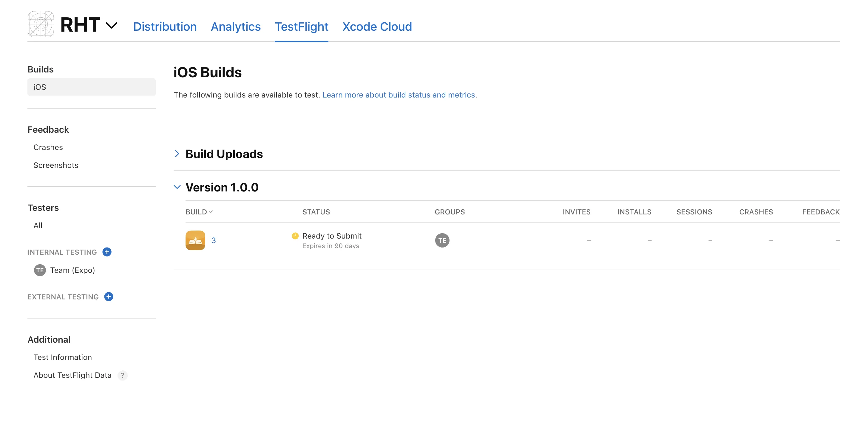
Task: Click the yellow Ready to Submit status icon
Action: pos(295,236)
